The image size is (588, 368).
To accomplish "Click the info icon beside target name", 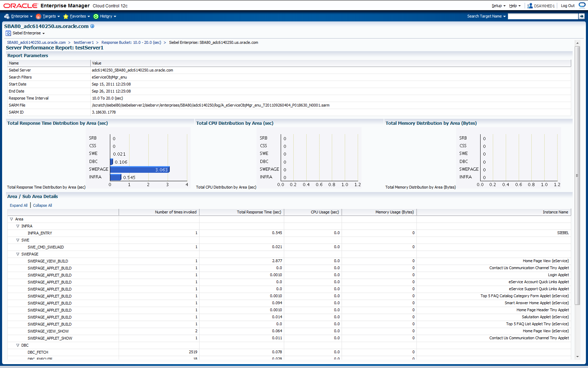I will click(92, 26).
